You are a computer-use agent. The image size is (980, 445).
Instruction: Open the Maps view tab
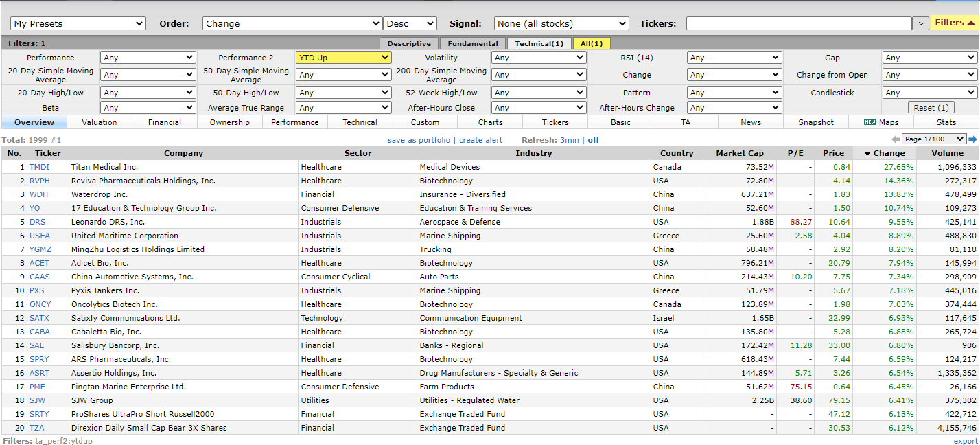881,122
